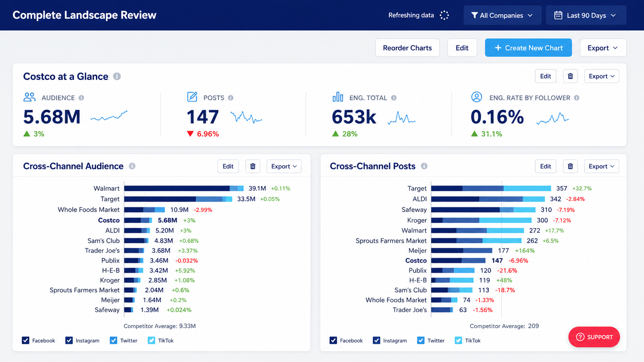Click the posts sparkline trend chart
644x362 pixels.
(x=247, y=117)
